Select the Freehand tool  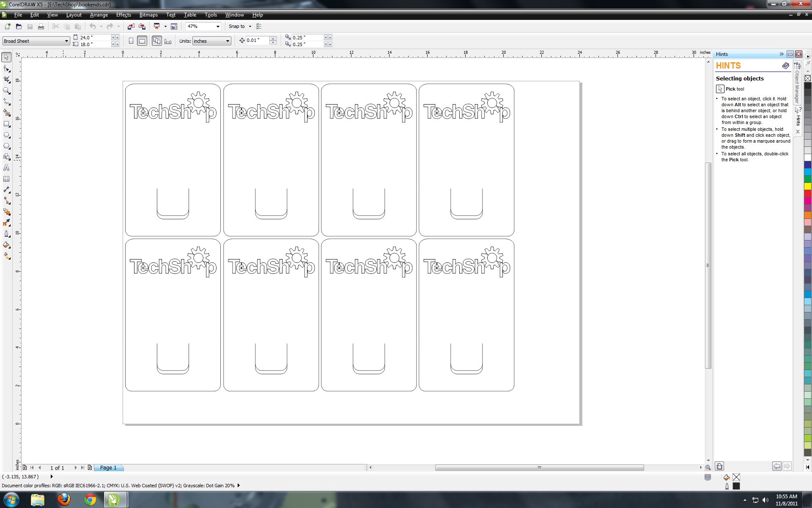pyautogui.click(x=6, y=102)
